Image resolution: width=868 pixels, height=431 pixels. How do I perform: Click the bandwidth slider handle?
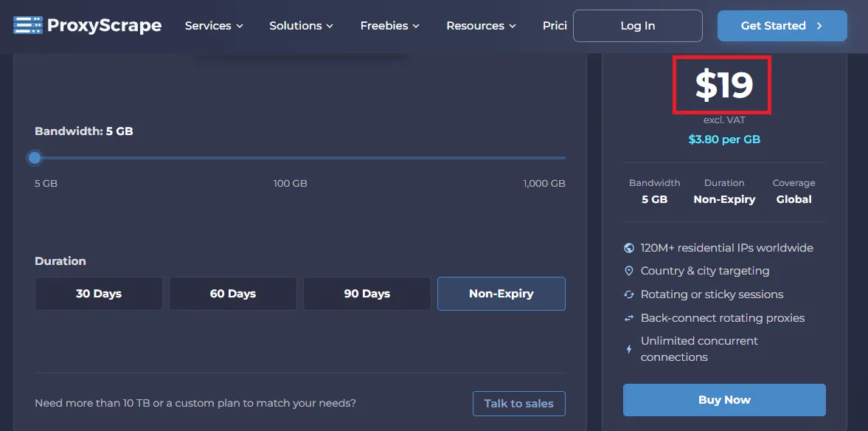(x=35, y=158)
